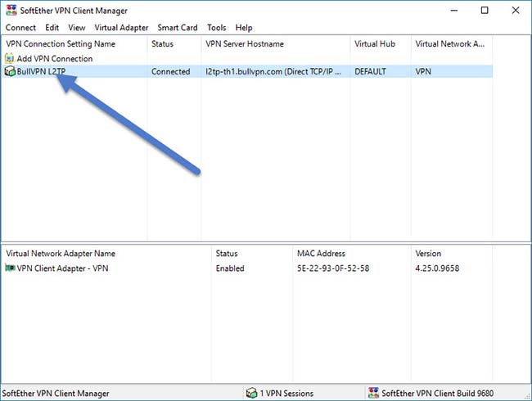Open the Edit menu
Viewport: 532px width, 401px height.
tap(52, 28)
